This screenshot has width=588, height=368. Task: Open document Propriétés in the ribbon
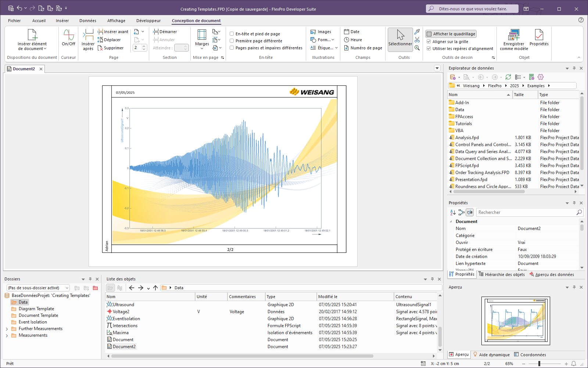click(x=539, y=38)
